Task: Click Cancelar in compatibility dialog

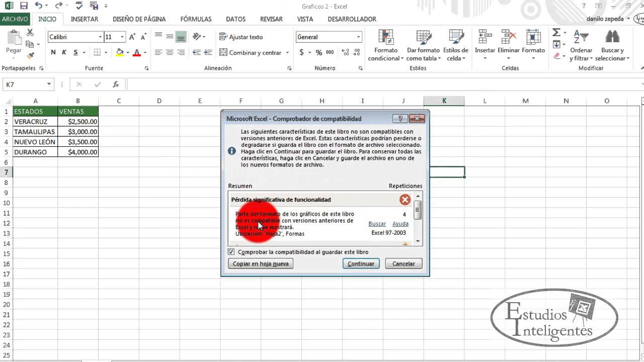Action: [x=404, y=263]
